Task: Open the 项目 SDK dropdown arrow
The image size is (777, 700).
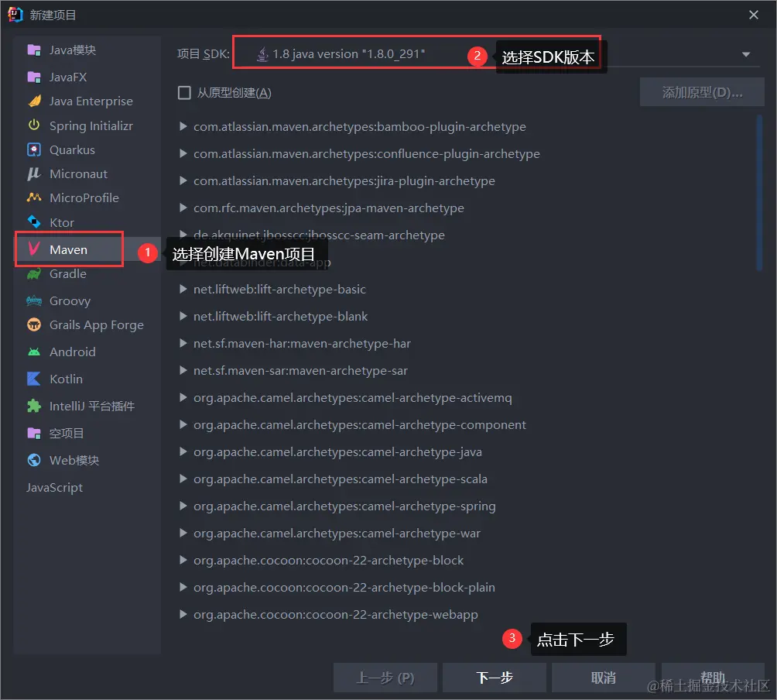Action: [x=746, y=54]
